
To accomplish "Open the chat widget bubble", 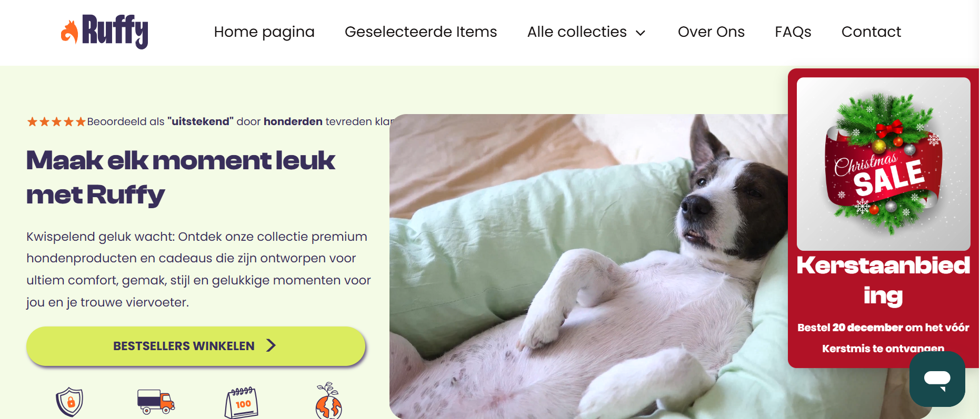I will pos(937,379).
